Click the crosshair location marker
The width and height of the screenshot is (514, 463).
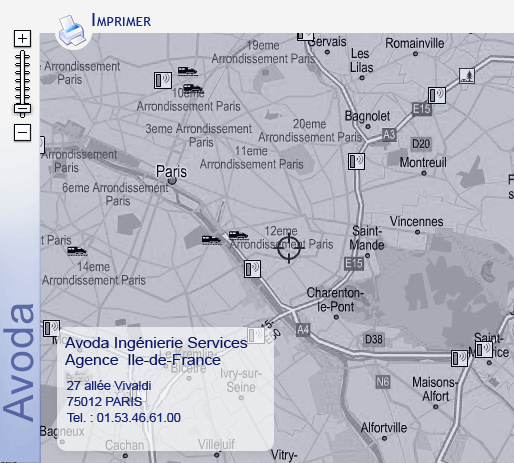coord(289,248)
